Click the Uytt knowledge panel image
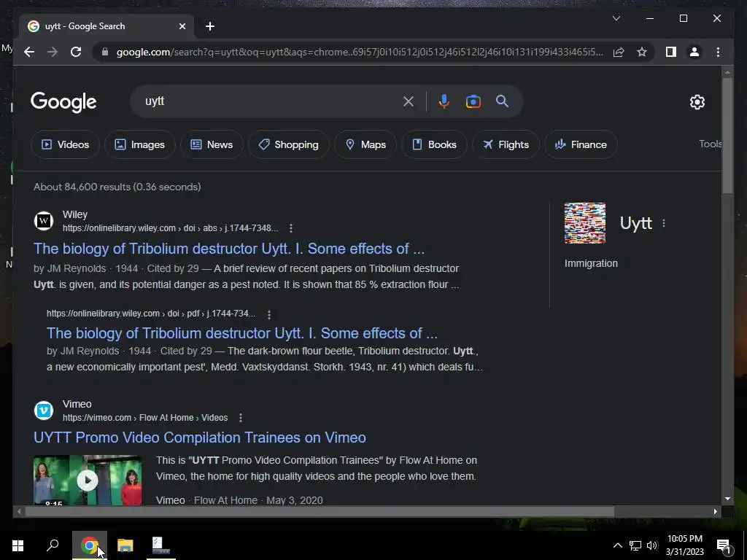The image size is (747, 560). [585, 223]
